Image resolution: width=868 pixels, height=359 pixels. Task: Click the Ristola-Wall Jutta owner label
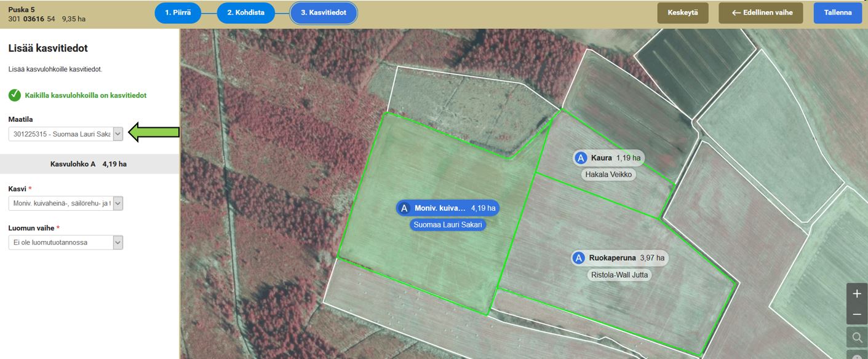point(618,275)
